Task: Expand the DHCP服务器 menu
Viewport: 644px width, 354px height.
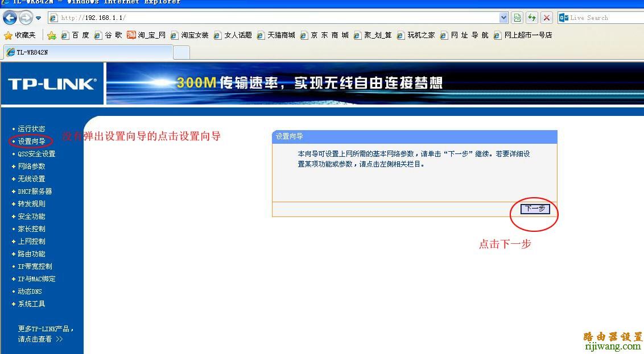Action: tap(35, 191)
